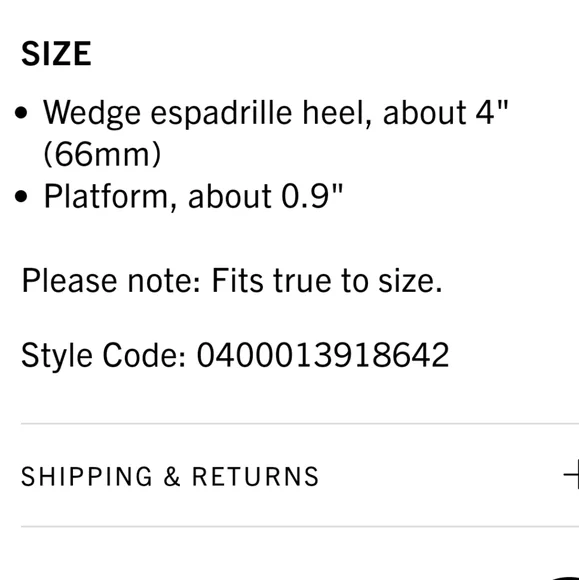Click the (66mm) heel measurement text
579x580 pixels.
click(x=102, y=154)
